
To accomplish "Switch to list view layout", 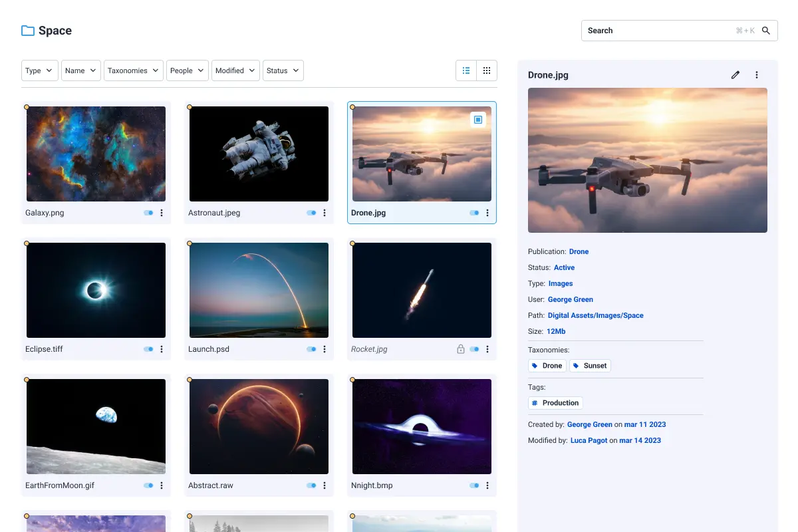I will [466, 70].
